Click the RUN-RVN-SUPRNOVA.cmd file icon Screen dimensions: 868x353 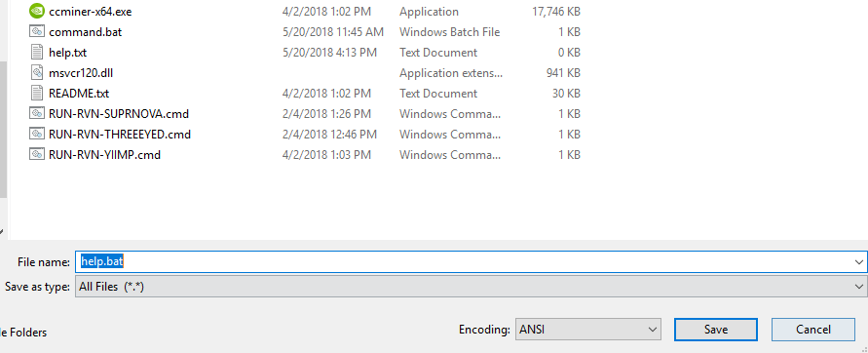point(37,113)
